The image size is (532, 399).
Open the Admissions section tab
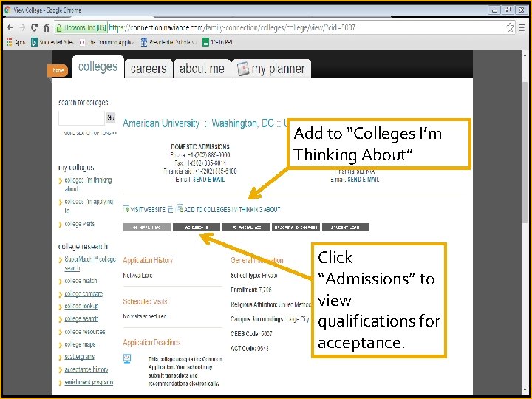point(197,228)
